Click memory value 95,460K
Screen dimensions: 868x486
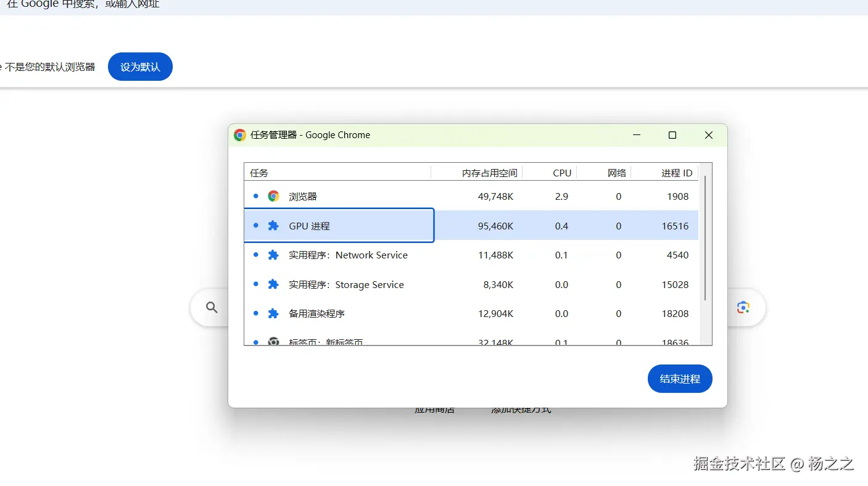495,226
